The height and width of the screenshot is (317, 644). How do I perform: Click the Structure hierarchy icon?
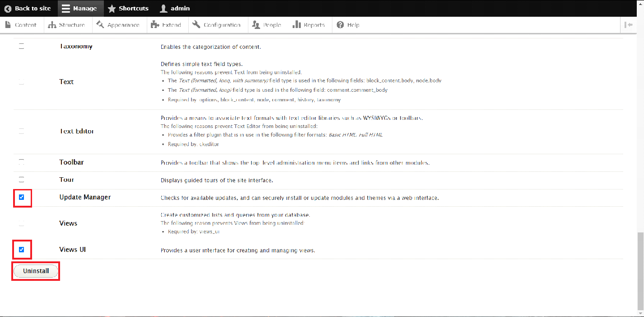(52, 25)
